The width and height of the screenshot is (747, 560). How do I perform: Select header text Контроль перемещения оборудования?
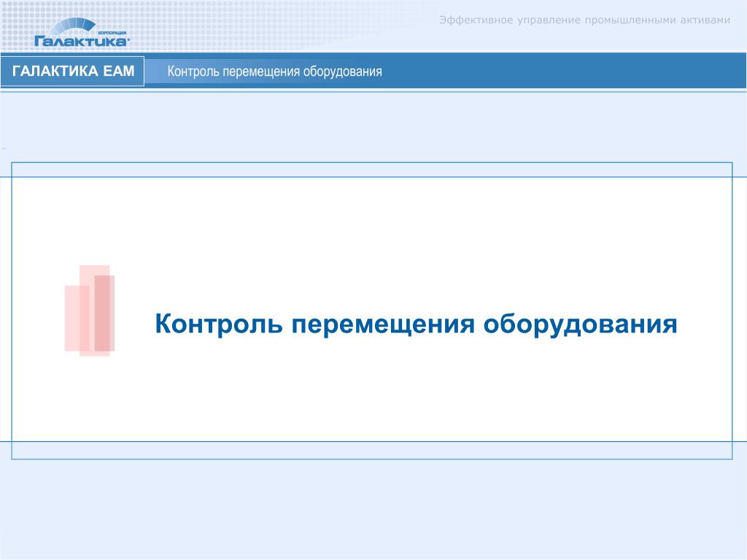(x=274, y=71)
